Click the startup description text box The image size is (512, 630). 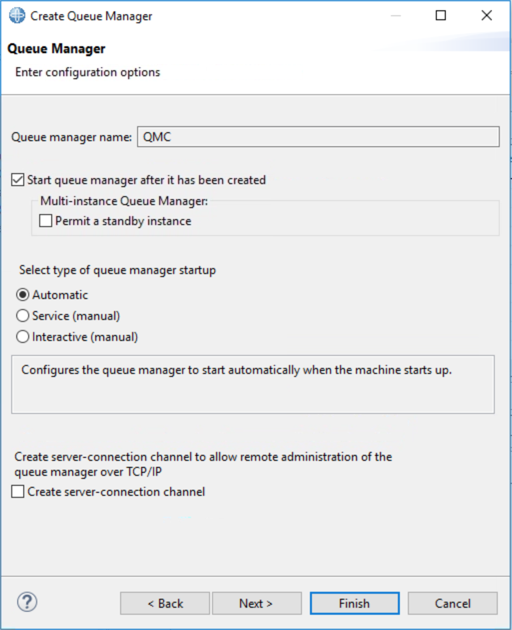pos(253,384)
